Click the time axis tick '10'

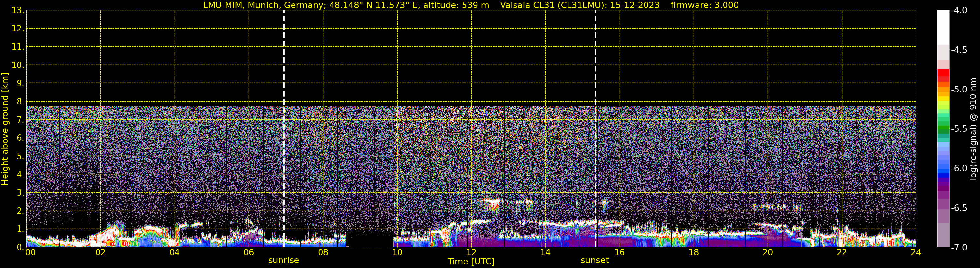point(397,252)
